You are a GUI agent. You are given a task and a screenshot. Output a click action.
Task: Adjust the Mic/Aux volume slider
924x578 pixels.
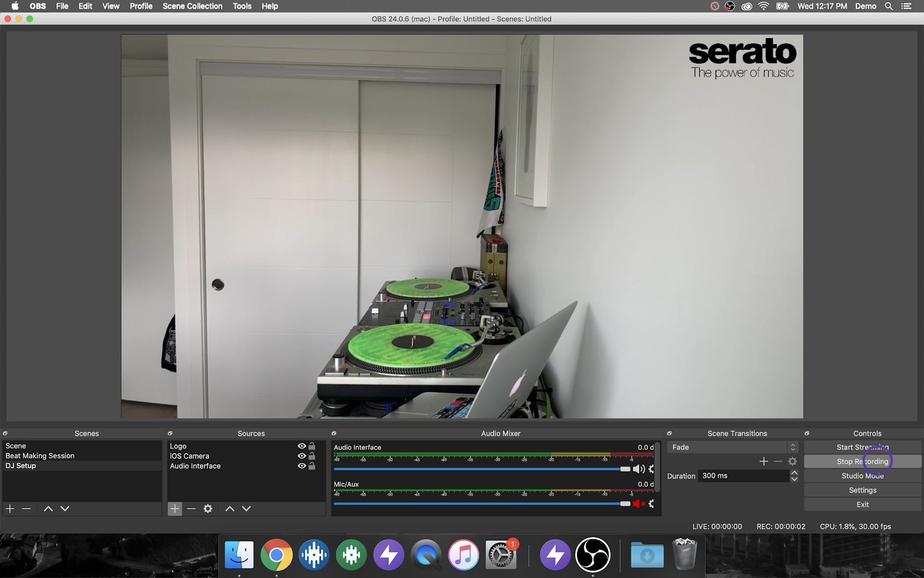(x=482, y=504)
